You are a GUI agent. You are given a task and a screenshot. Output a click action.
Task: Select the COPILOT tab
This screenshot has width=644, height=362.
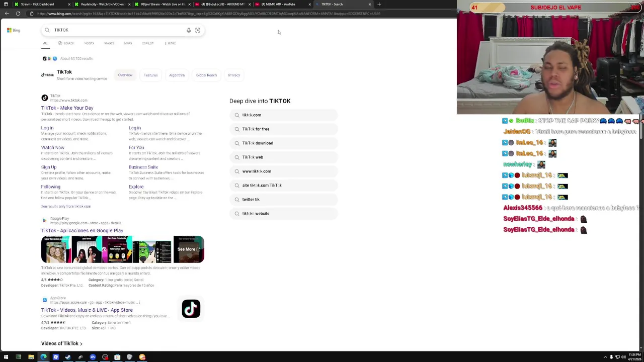(147, 43)
